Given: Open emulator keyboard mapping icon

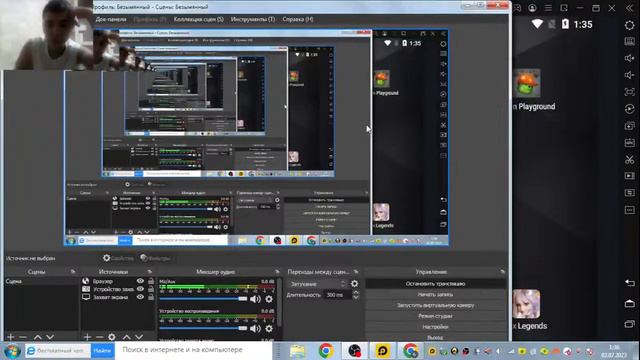Looking at the screenshot, I should coord(629,41).
